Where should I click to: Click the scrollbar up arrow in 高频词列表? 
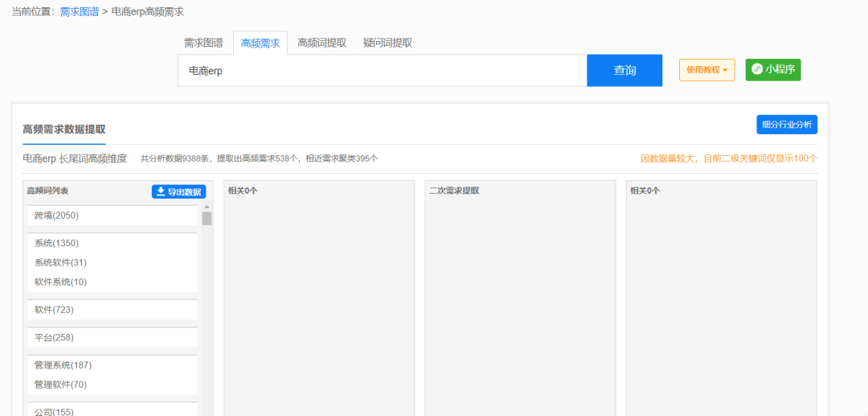(207, 206)
